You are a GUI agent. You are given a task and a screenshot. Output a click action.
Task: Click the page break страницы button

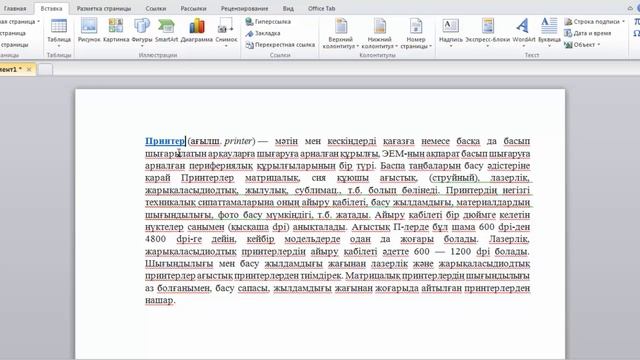coord(14,44)
